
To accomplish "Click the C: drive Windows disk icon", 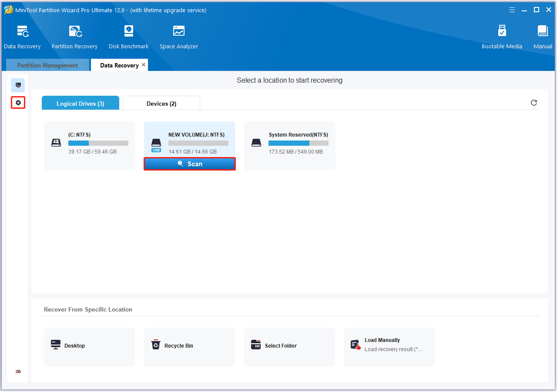I will [x=56, y=143].
